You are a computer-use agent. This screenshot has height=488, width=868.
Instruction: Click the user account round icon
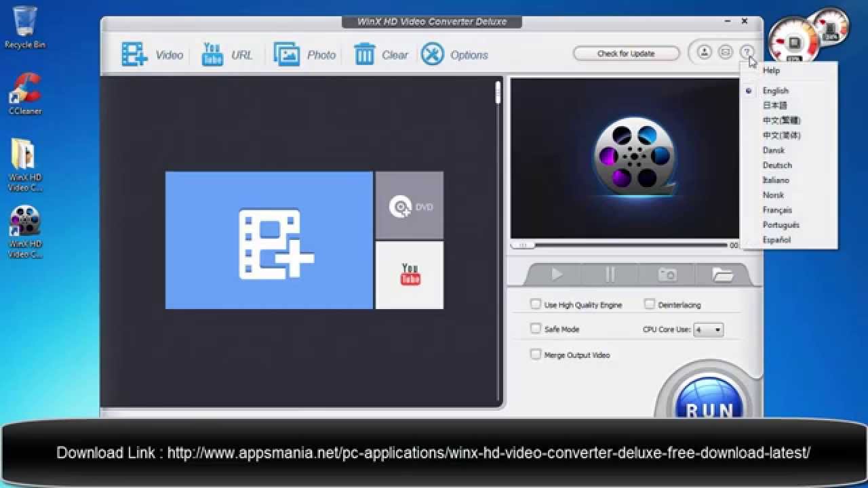(704, 52)
